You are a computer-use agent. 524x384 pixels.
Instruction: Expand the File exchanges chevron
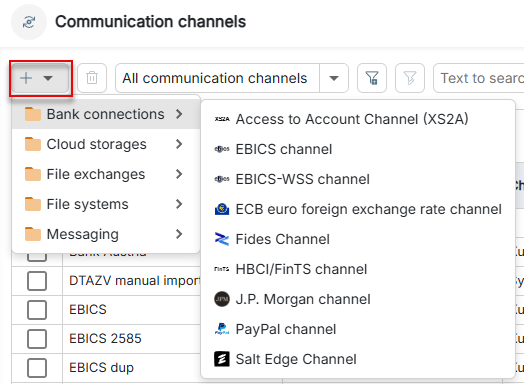(x=179, y=174)
